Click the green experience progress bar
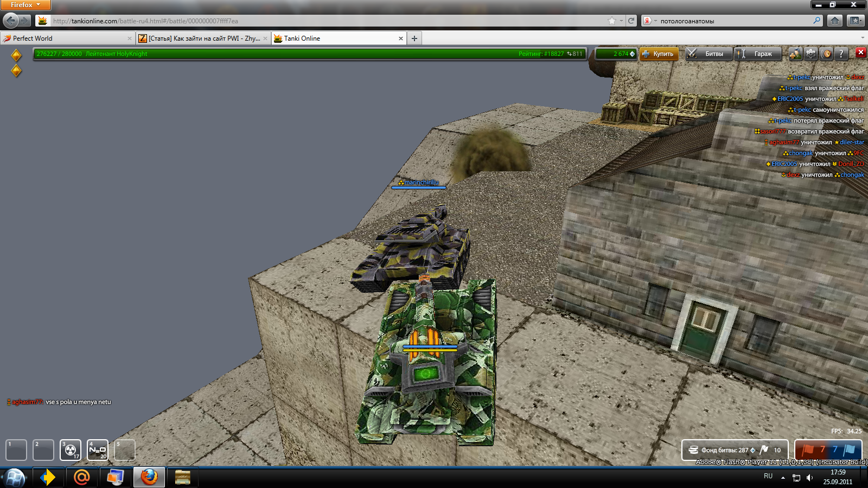This screenshot has width=868, height=488. 310,54
